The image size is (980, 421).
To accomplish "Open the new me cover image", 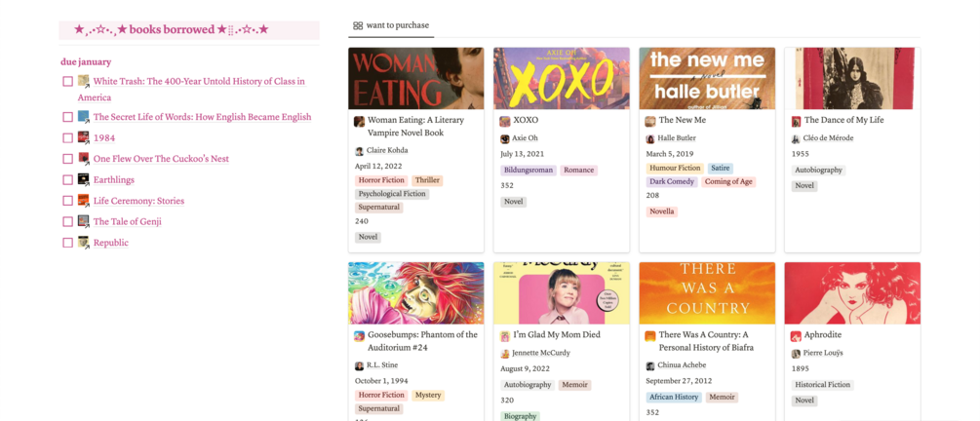I will tap(707, 78).
